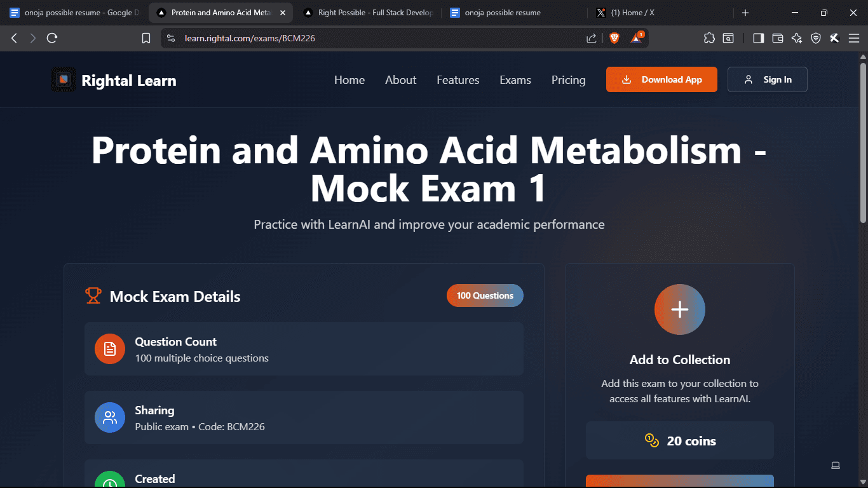Switch to the Home / X tab
Viewport: 868px width, 488px height.
coord(662,13)
